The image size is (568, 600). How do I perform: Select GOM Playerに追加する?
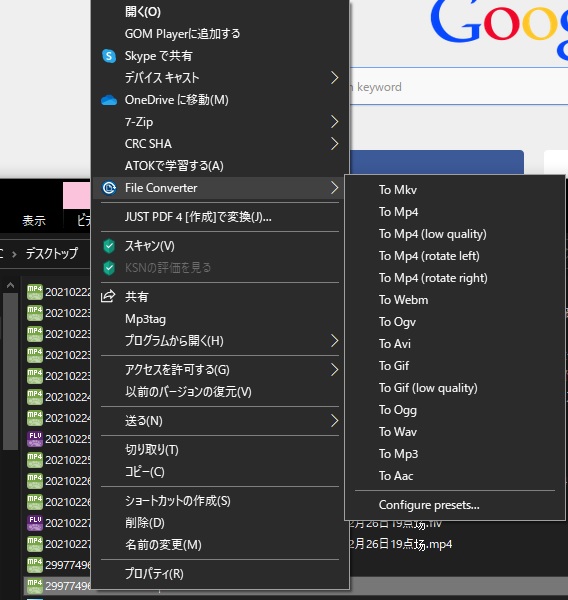[220, 34]
